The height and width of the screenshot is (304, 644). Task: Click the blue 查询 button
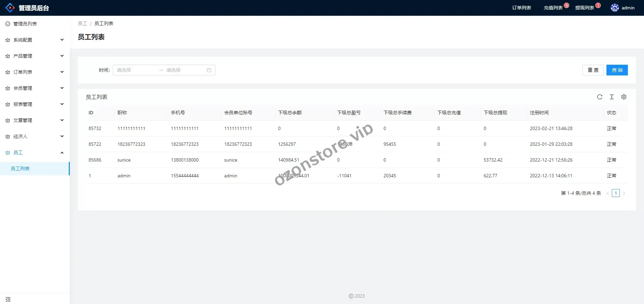pos(617,70)
